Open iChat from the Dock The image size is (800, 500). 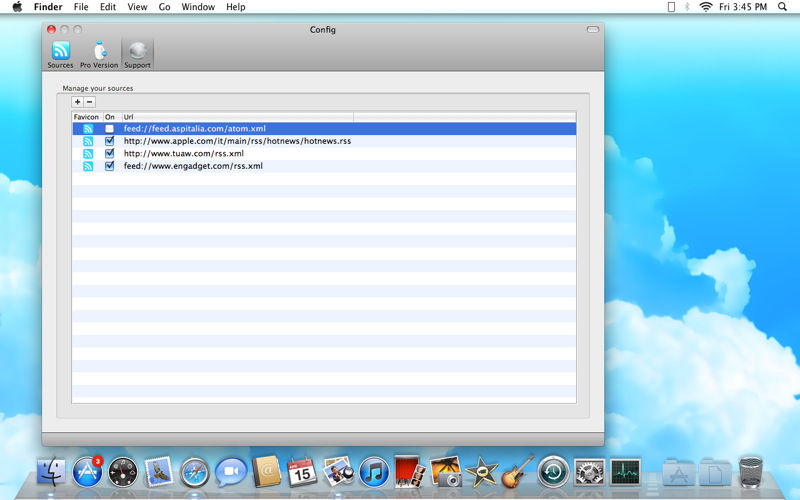(231, 472)
